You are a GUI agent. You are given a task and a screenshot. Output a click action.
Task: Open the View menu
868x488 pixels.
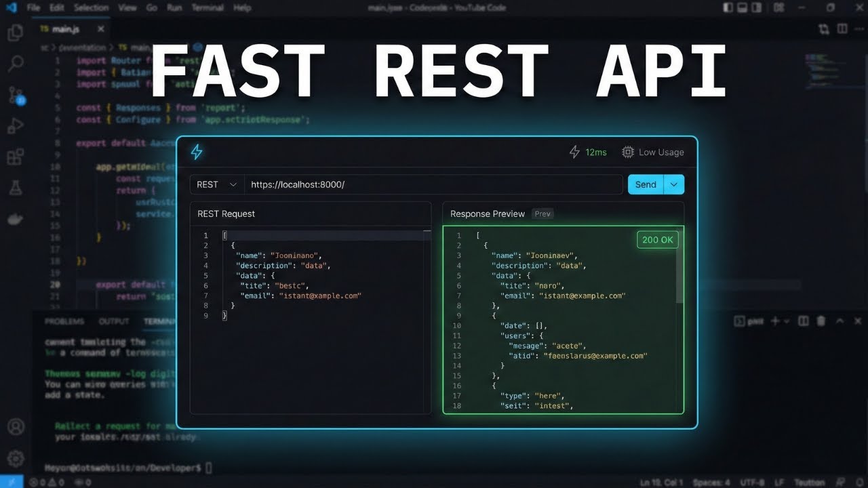point(127,7)
